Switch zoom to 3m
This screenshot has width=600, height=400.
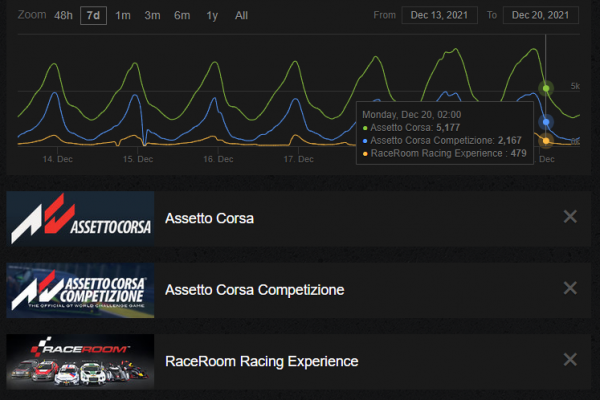tap(152, 15)
